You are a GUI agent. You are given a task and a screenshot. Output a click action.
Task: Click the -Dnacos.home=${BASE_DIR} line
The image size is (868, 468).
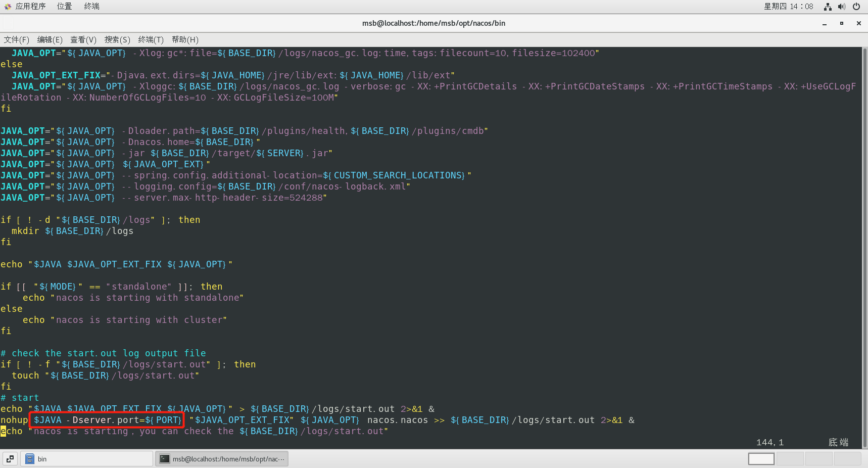(130, 142)
